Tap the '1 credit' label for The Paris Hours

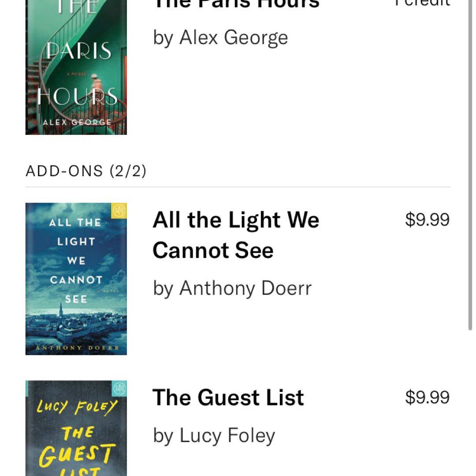coord(422,3)
